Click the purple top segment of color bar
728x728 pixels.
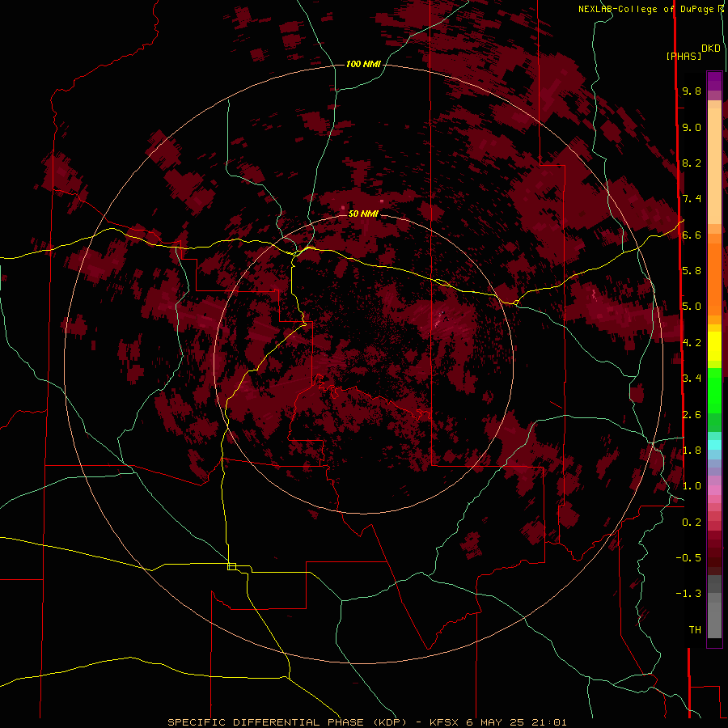click(x=714, y=81)
